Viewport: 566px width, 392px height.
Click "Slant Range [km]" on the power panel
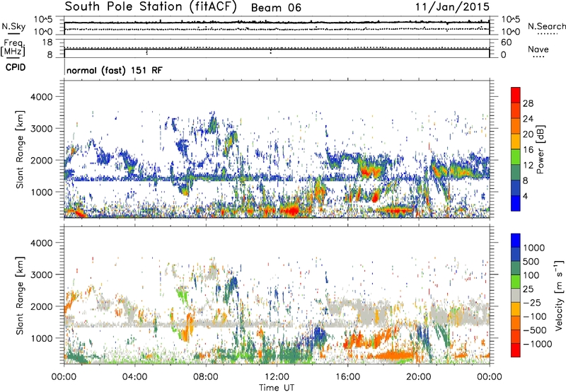pos(20,149)
